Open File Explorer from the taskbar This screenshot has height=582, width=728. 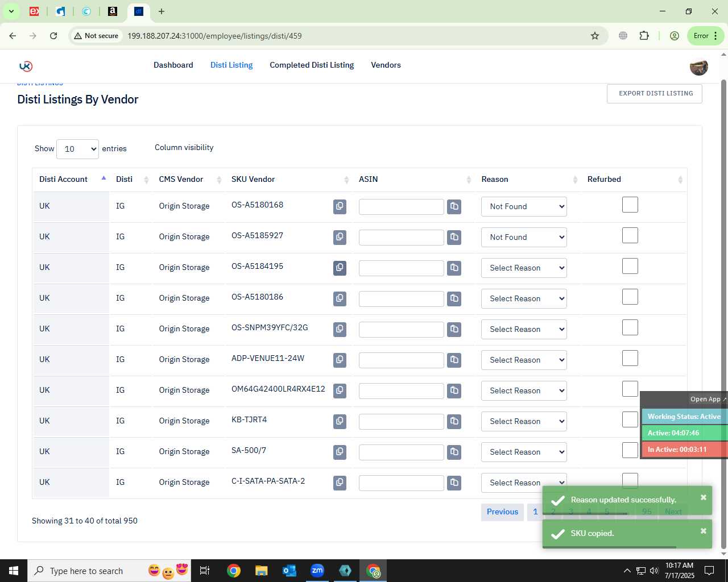pyautogui.click(x=261, y=571)
